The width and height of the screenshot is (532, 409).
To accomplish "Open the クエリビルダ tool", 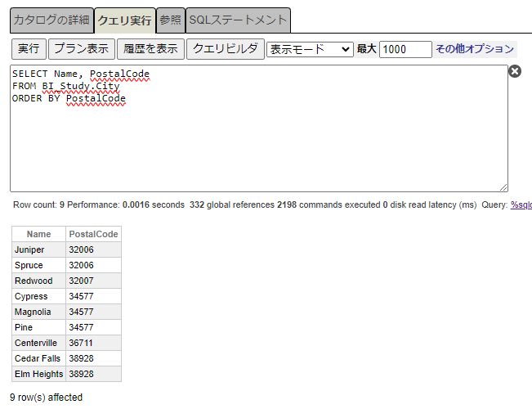I will tap(225, 49).
